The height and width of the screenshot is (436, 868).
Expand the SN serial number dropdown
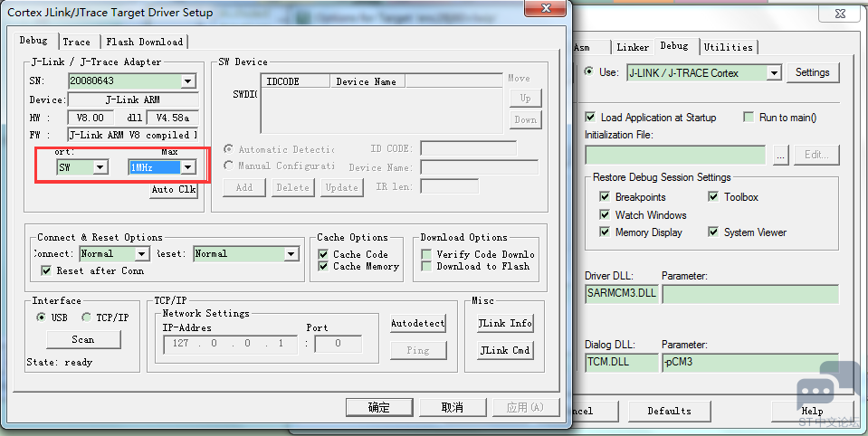[x=188, y=81]
